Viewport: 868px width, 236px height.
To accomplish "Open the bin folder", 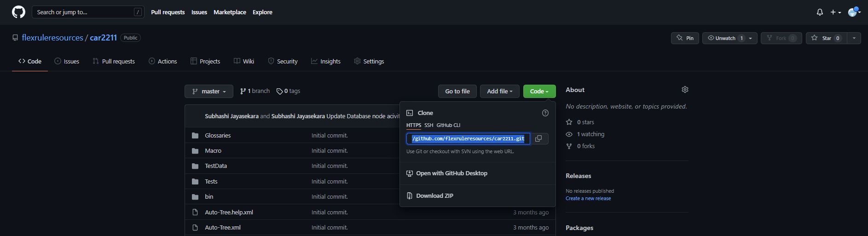I will point(209,197).
